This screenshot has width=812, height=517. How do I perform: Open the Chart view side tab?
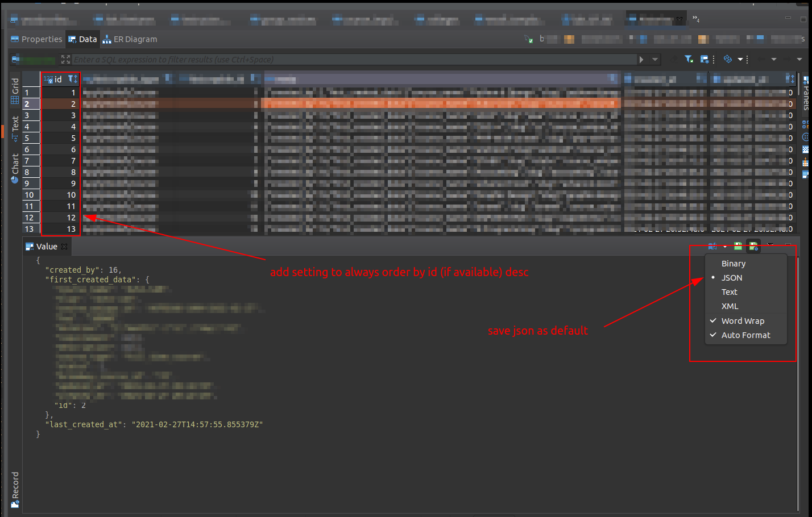(x=15, y=168)
